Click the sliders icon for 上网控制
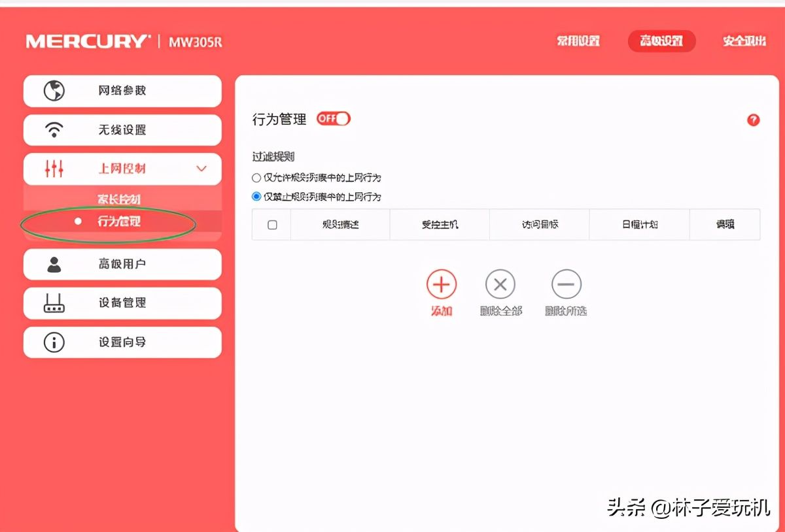 54,169
